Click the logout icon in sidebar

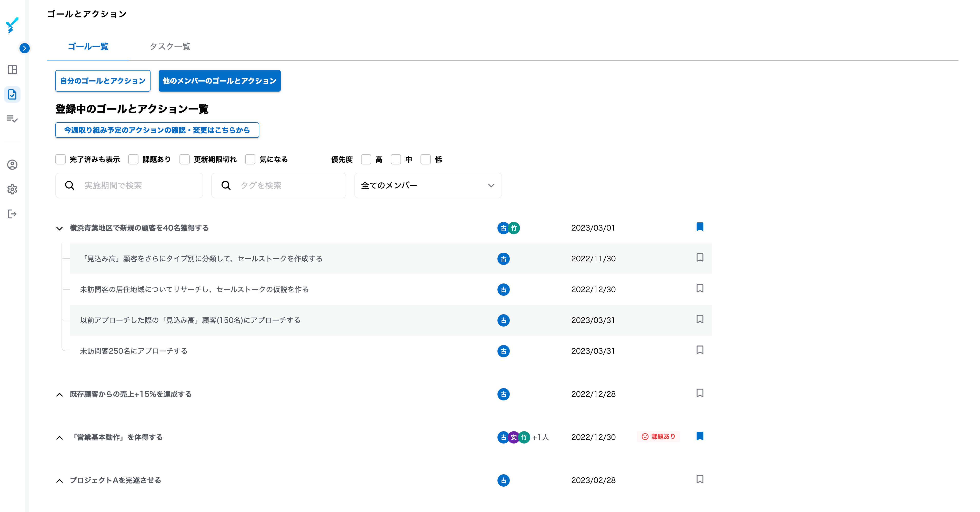click(12, 214)
